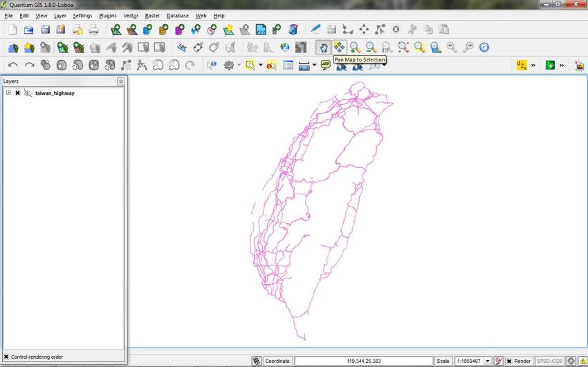
Task: Add a raster layer
Action: pyautogui.click(x=132, y=30)
